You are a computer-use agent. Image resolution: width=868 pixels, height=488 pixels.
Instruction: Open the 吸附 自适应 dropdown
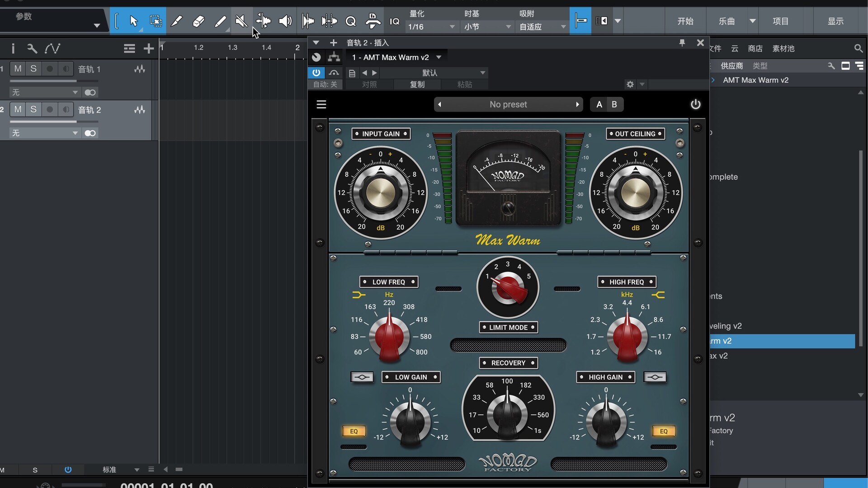pyautogui.click(x=542, y=27)
